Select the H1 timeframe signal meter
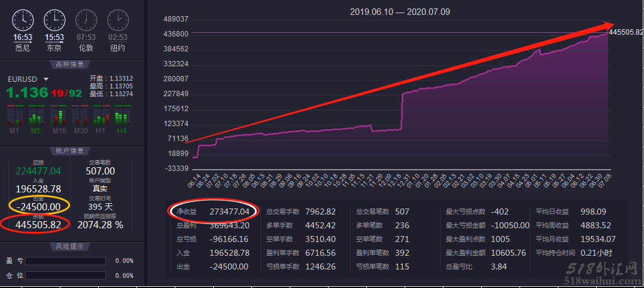The width and height of the screenshot is (644, 288). pos(101,116)
